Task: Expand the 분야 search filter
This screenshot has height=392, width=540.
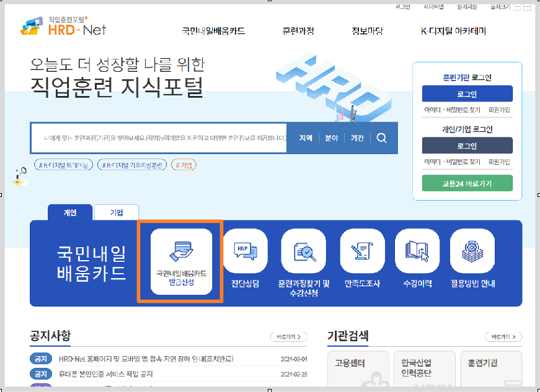Action: 332,138
